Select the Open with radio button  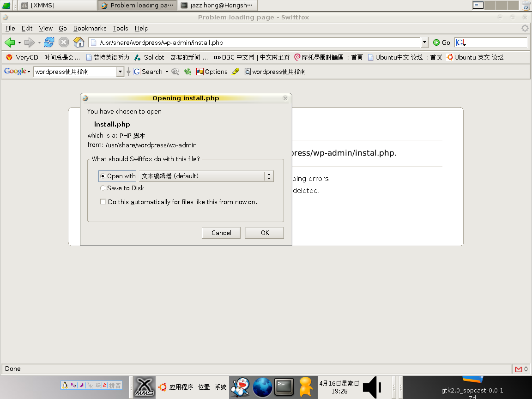(103, 176)
